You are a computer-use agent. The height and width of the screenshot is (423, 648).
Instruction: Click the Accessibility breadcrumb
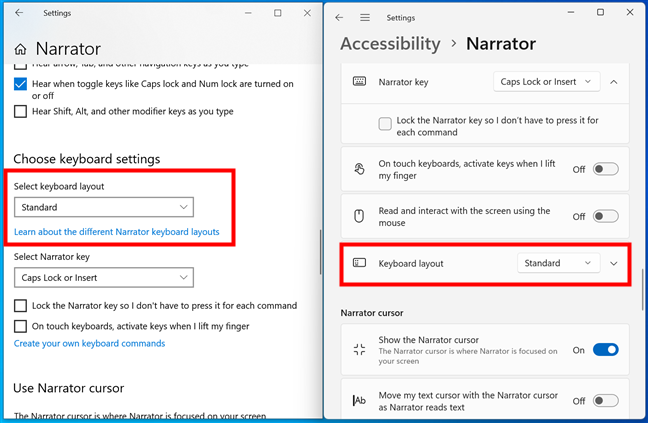point(391,44)
